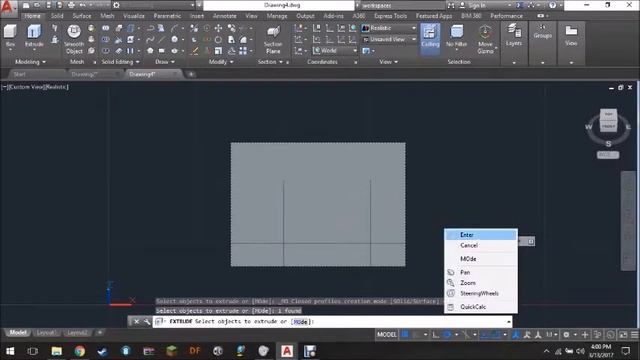The height and width of the screenshot is (360, 640).
Task: Toggle Polar tracking in status bar
Action: pyautogui.click(x=447, y=335)
